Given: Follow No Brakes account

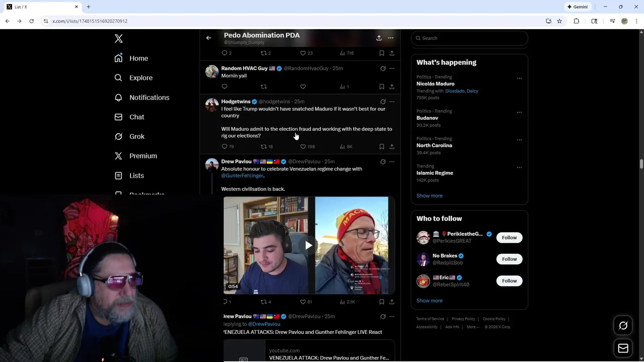Looking at the screenshot, I should [x=509, y=259].
